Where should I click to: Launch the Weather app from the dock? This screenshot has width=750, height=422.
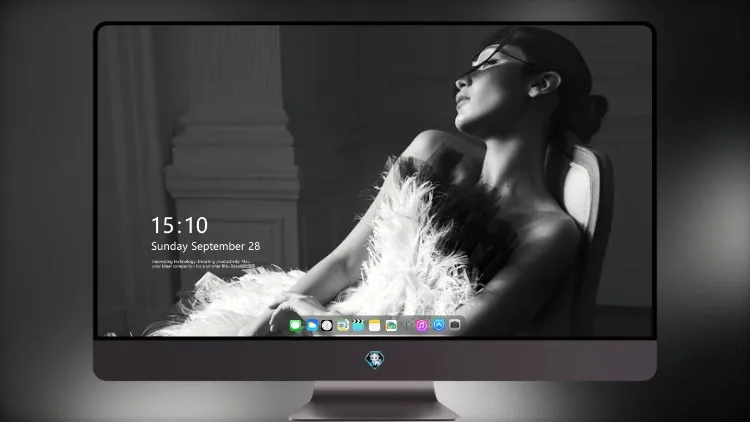click(312, 326)
